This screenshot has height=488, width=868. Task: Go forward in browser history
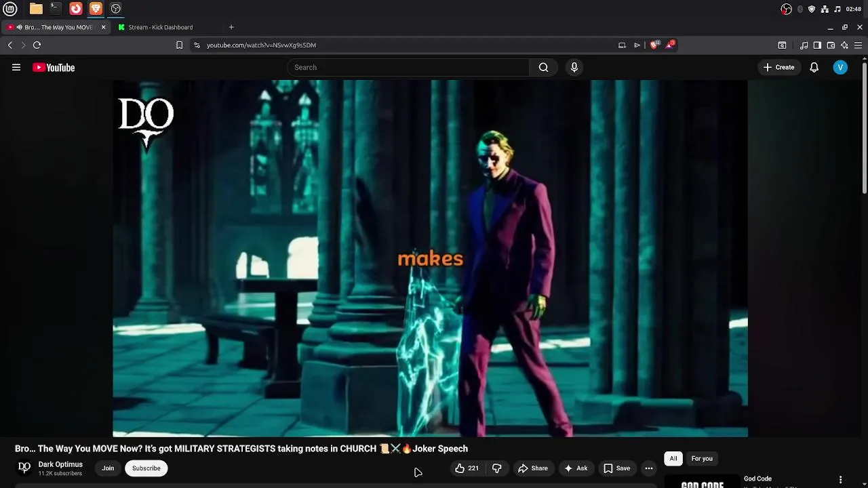[23, 45]
